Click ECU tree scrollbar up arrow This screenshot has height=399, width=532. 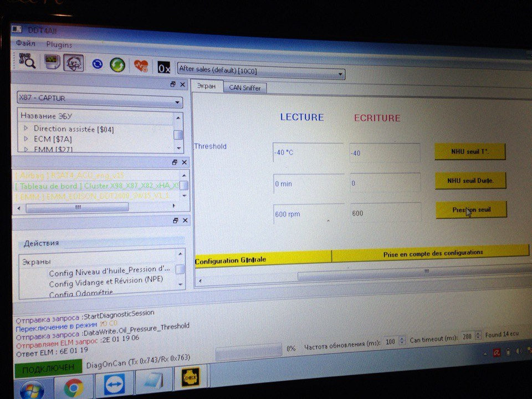tap(178, 117)
